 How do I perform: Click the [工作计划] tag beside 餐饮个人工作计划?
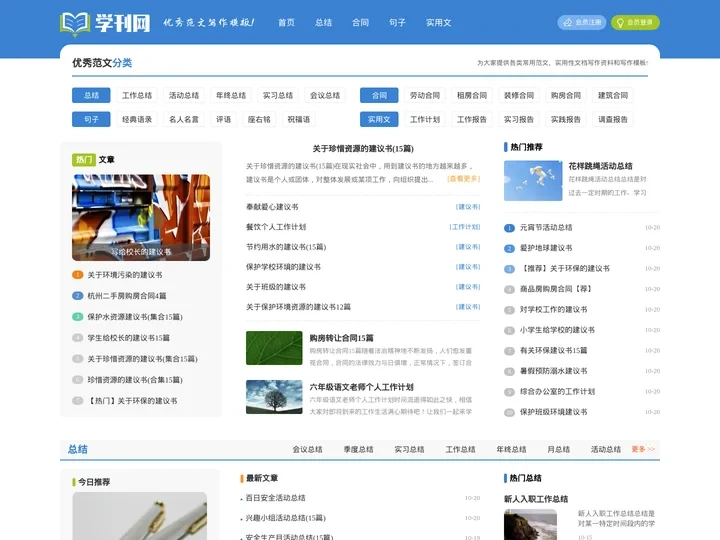tap(465, 227)
